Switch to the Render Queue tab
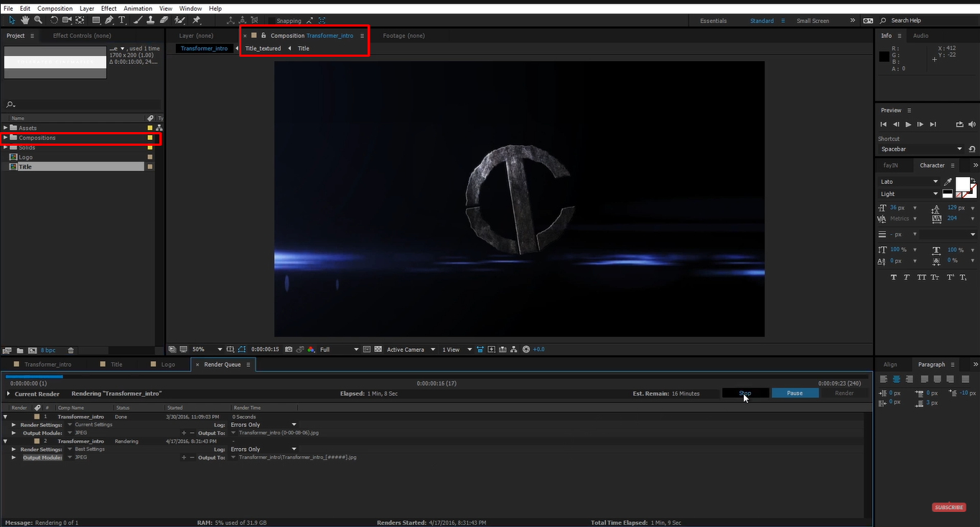 [x=223, y=364]
